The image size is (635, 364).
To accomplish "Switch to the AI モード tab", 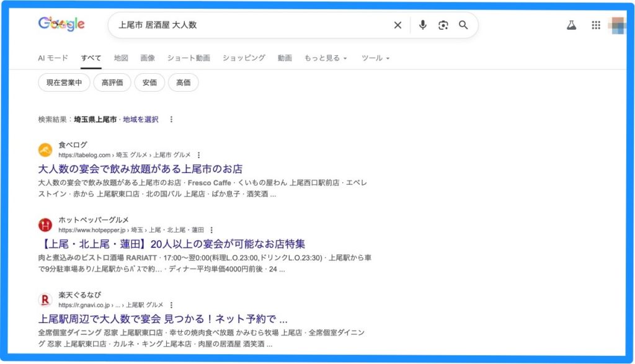I will click(53, 58).
